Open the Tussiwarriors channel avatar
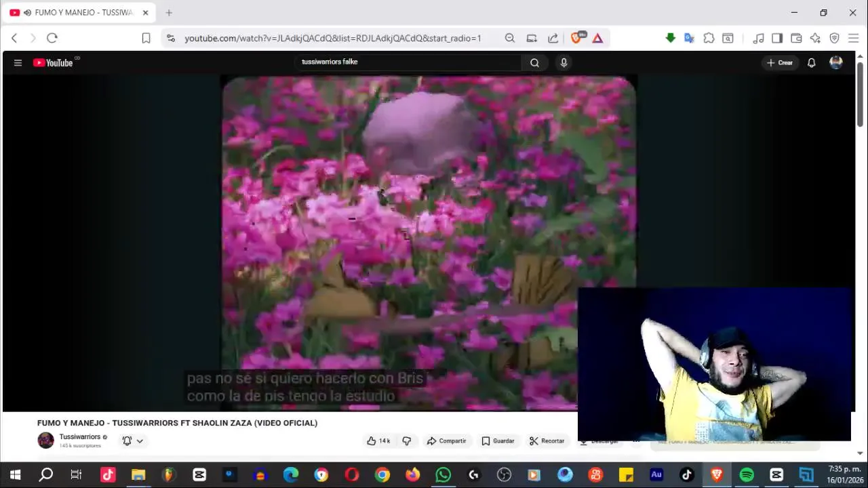The image size is (868, 488). (45, 441)
